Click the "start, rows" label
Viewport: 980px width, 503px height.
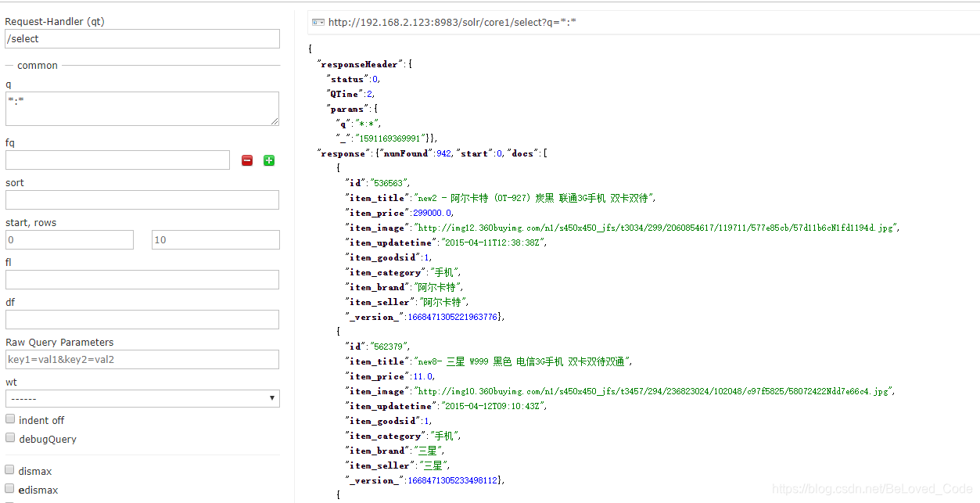31,223
